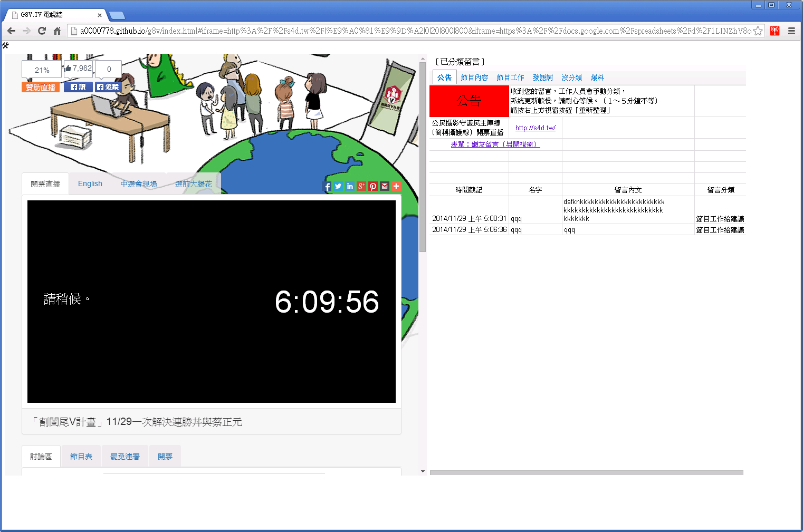Screen dimensions: 803x532
Task: Select the 中選會現場 tab
Action: click(139, 184)
